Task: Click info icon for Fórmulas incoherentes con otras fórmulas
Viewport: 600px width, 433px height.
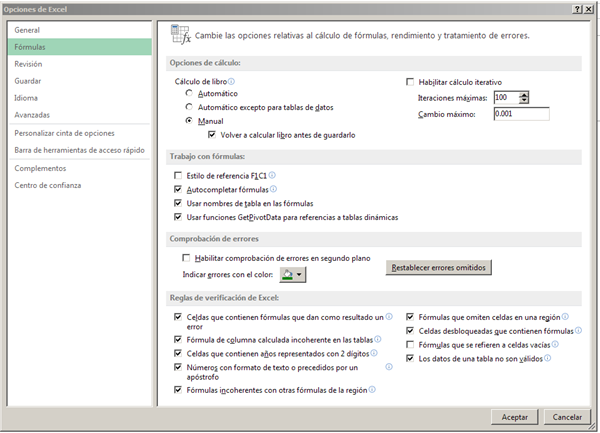Action: point(372,389)
